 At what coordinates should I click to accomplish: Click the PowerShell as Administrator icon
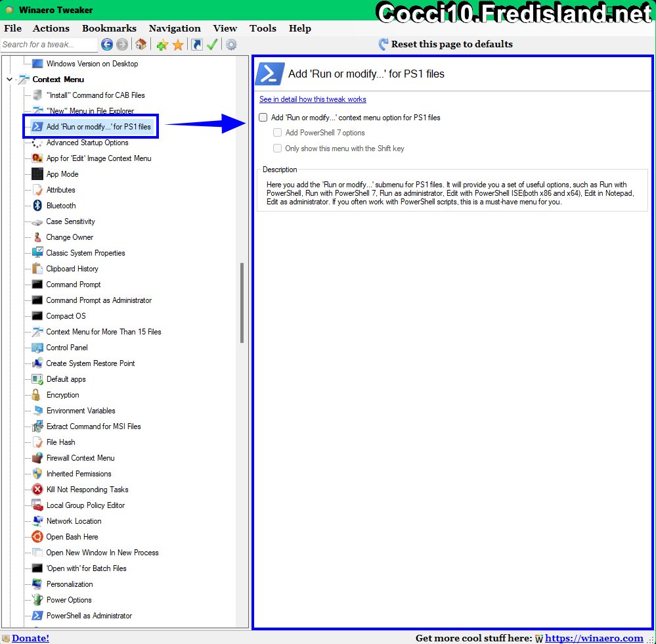click(x=37, y=616)
